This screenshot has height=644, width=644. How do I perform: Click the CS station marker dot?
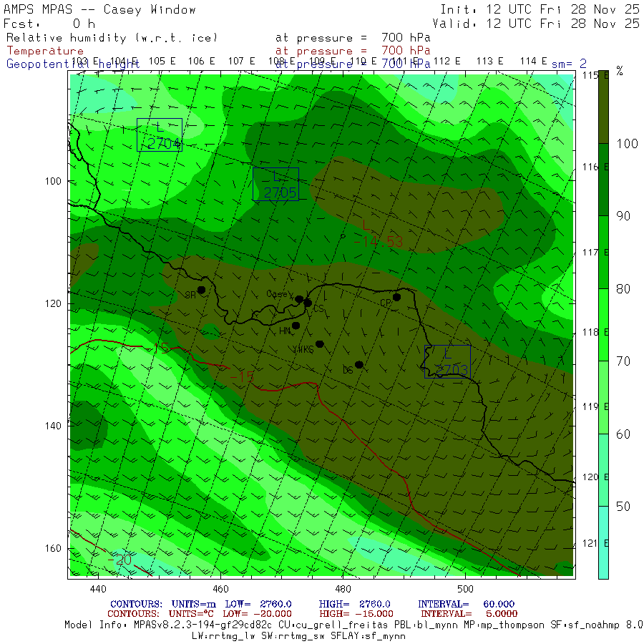point(308,303)
